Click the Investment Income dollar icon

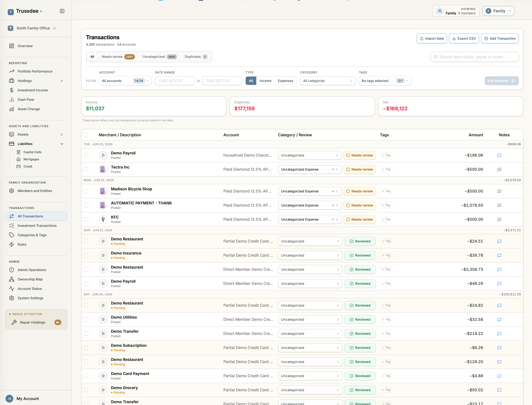12,90
